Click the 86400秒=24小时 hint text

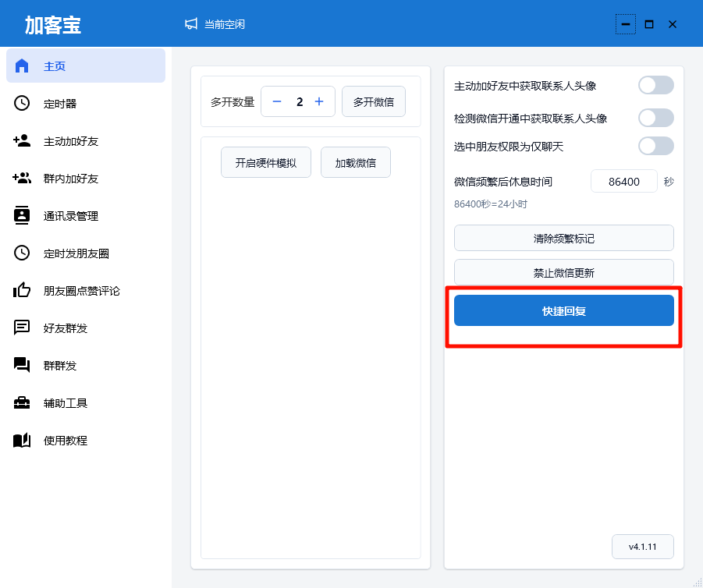tap(491, 204)
